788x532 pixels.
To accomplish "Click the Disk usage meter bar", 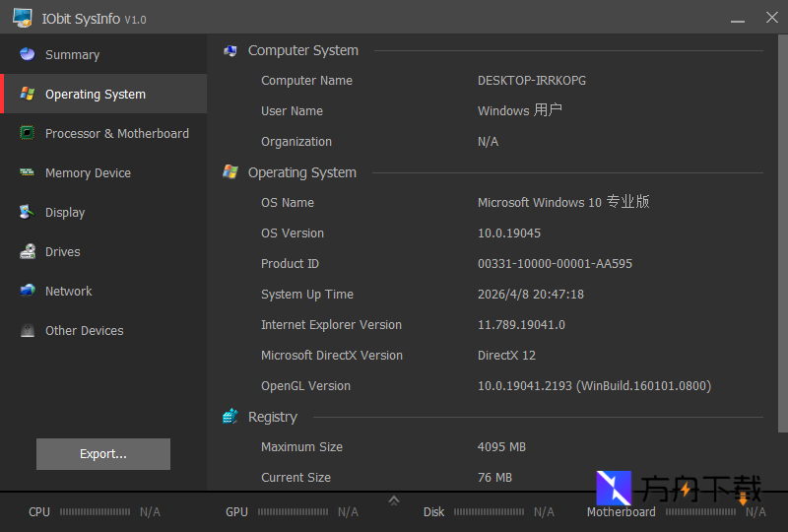I will coord(489,512).
